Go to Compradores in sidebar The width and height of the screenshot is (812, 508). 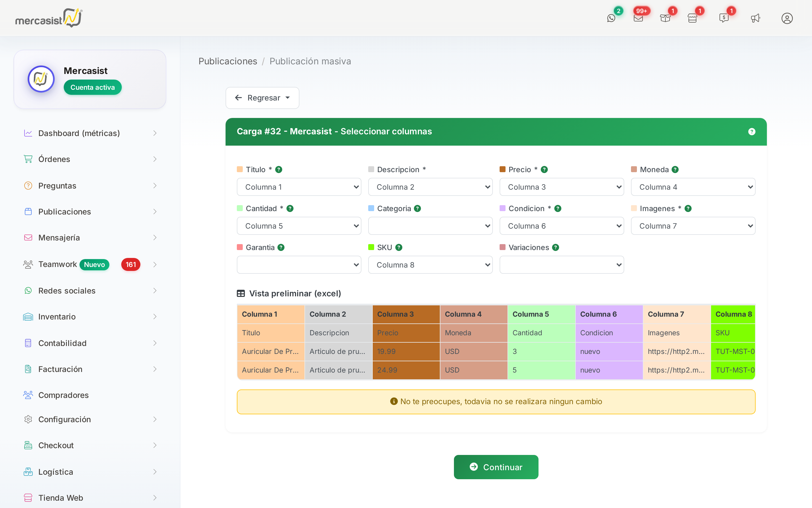(x=90, y=395)
